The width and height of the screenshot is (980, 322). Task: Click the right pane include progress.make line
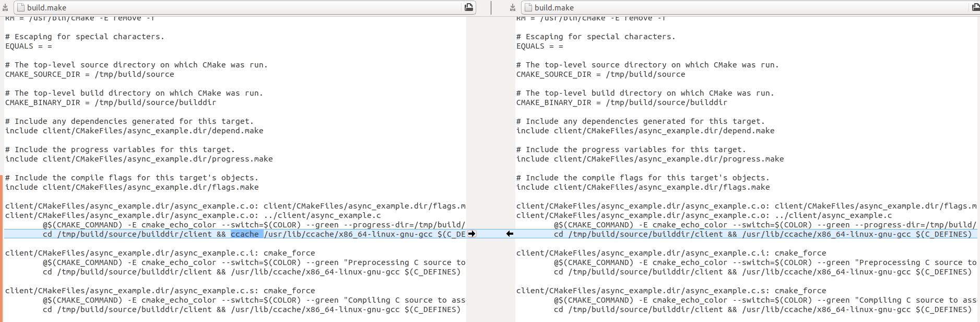point(650,159)
